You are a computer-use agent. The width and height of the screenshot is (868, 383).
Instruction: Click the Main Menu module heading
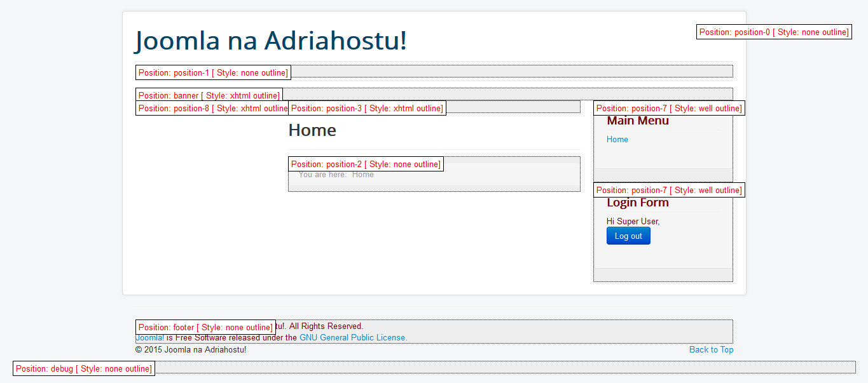coord(638,121)
